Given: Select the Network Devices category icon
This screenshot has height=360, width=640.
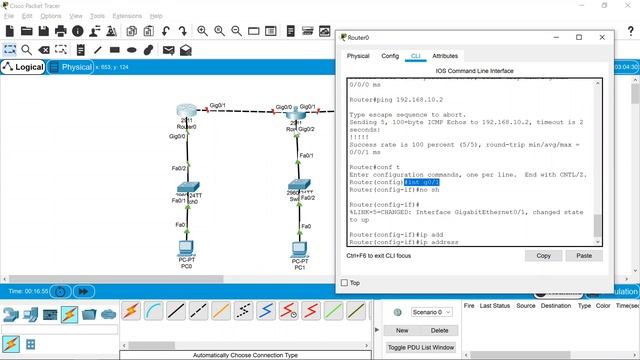Looking at the screenshot, I should coord(11,314).
